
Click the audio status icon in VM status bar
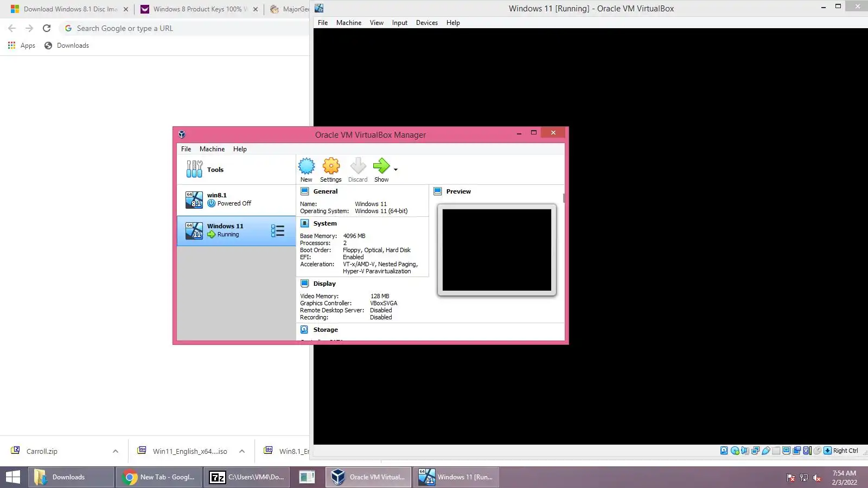click(745, 451)
